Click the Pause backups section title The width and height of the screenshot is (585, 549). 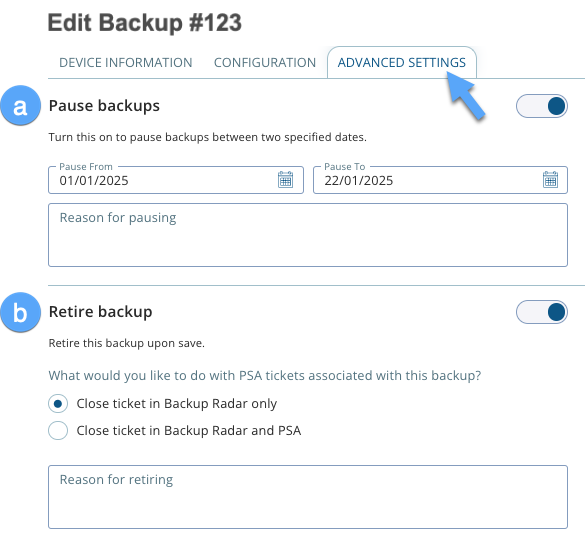[x=104, y=106]
